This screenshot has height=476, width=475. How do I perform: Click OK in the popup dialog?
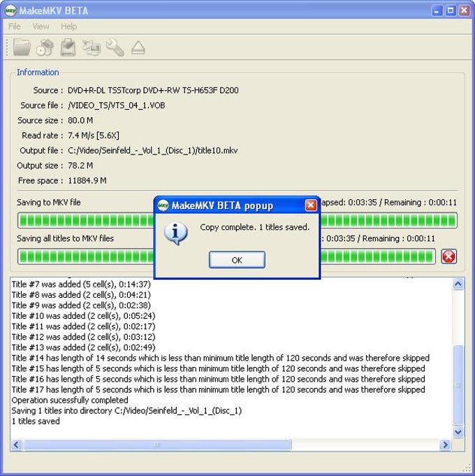click(237, 260)
